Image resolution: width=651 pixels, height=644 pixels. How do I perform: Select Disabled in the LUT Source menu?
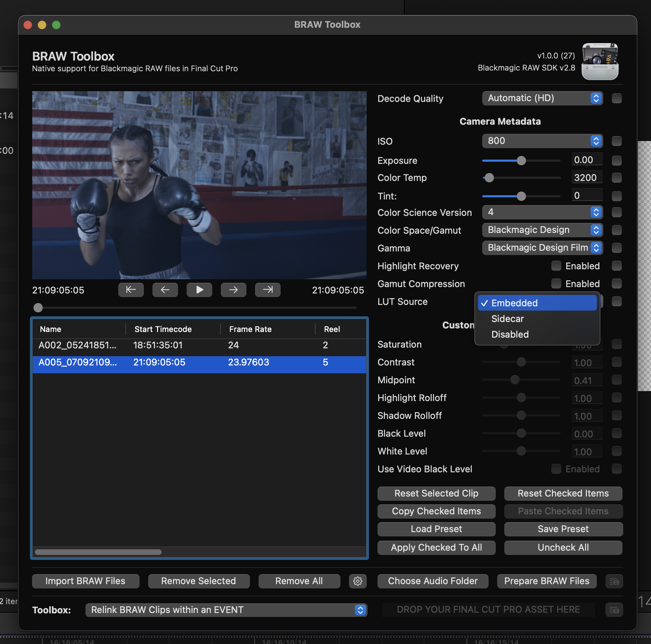[x=509, y=334]
